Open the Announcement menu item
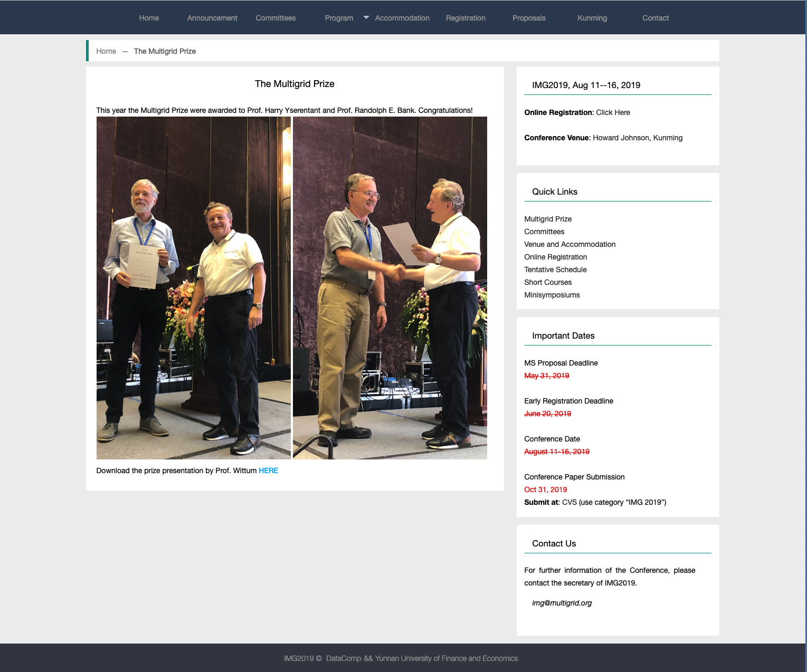Viewport: 807px width, 672px height. click(x=212, y=18)
